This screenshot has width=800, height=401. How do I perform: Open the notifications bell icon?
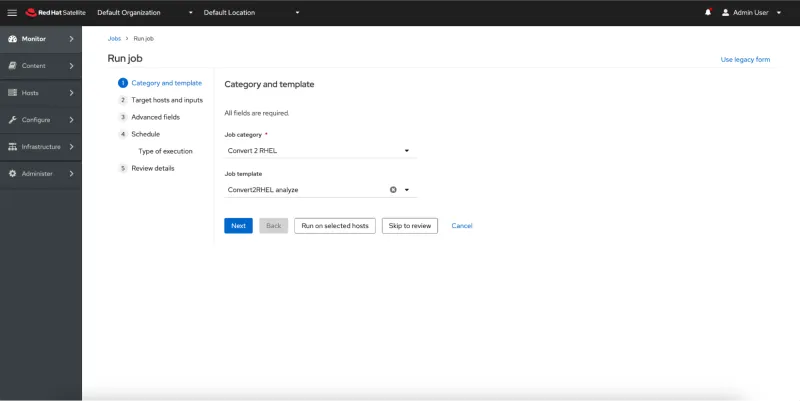[x=708, y=12]
